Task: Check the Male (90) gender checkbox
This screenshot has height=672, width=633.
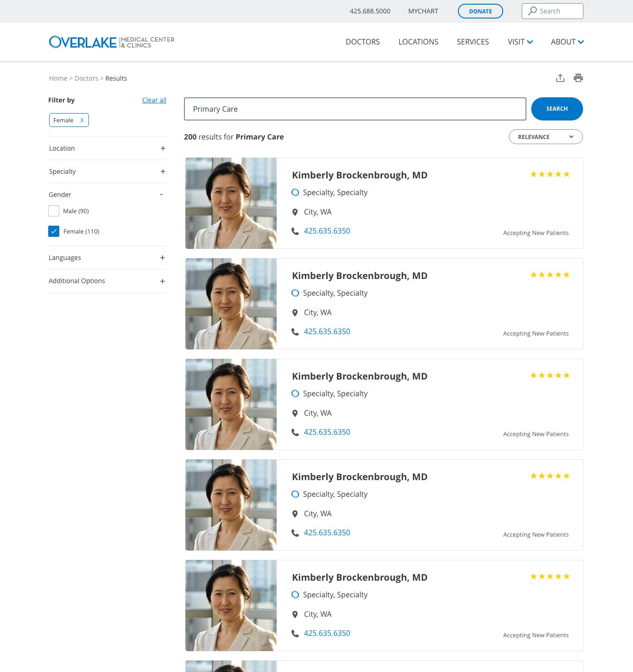Action: [54, 211]
